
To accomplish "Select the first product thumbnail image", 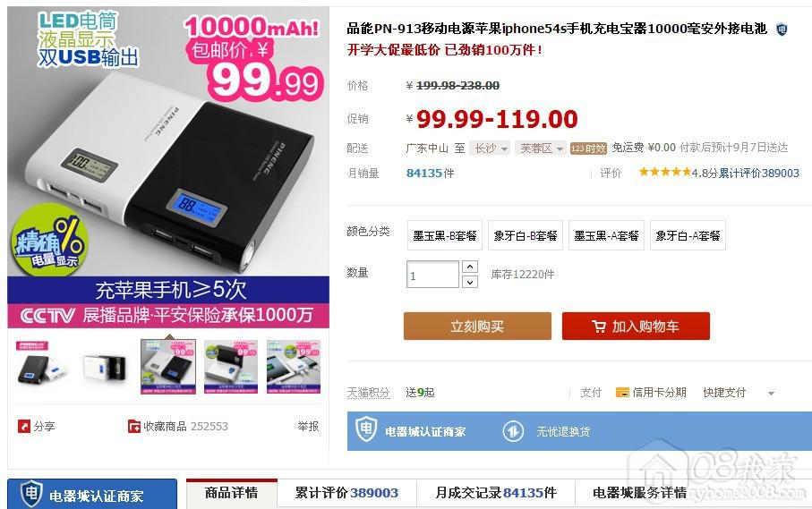I will [43, 367].
